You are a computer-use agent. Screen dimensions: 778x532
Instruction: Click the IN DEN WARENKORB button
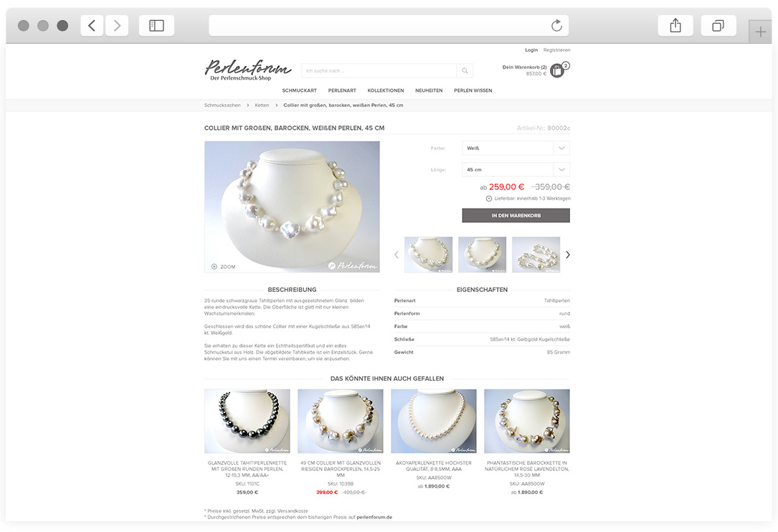516,215
